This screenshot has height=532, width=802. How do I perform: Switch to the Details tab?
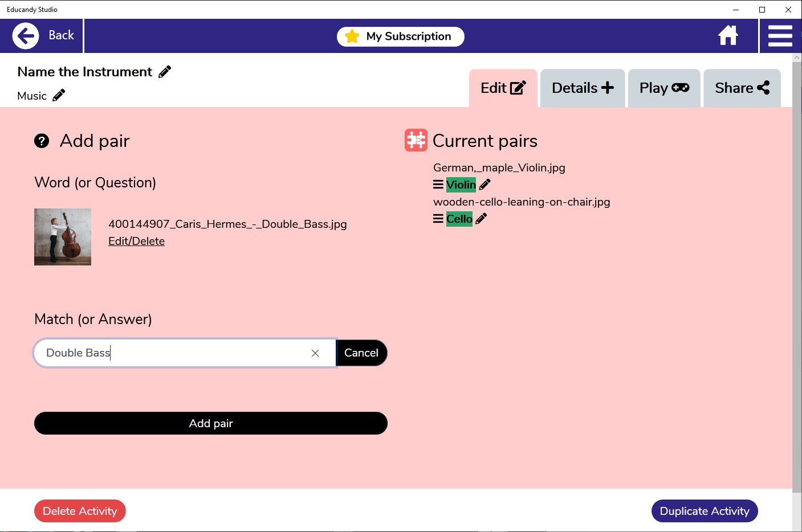pyautogui.click(x=583, y=88)
